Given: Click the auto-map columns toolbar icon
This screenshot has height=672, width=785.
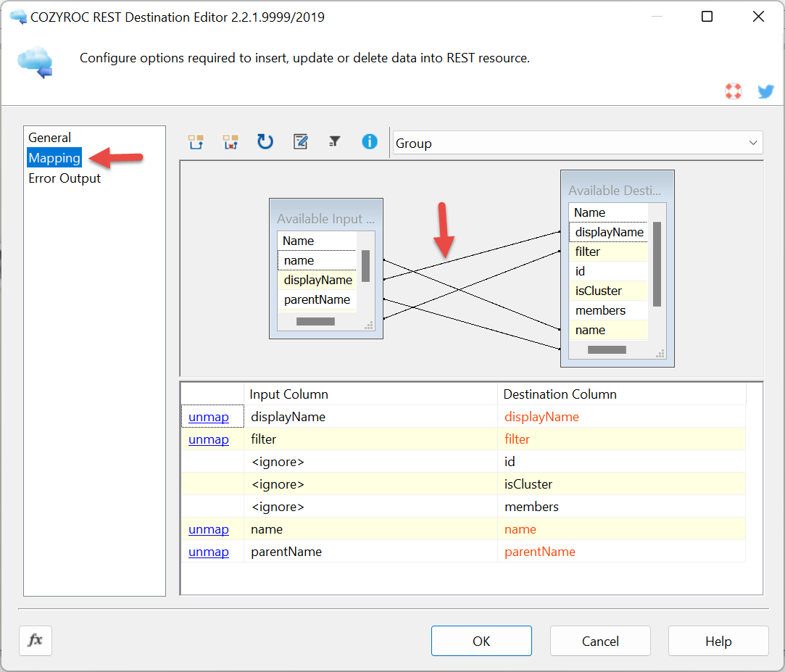Looking at the screenshot, I should (196, 142).
